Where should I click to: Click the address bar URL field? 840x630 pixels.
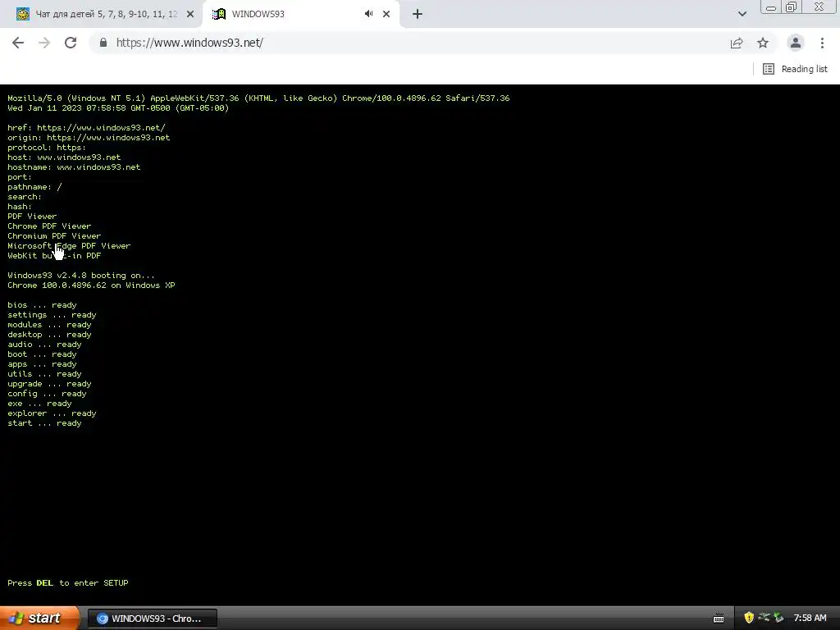click(x=413, y=43)
